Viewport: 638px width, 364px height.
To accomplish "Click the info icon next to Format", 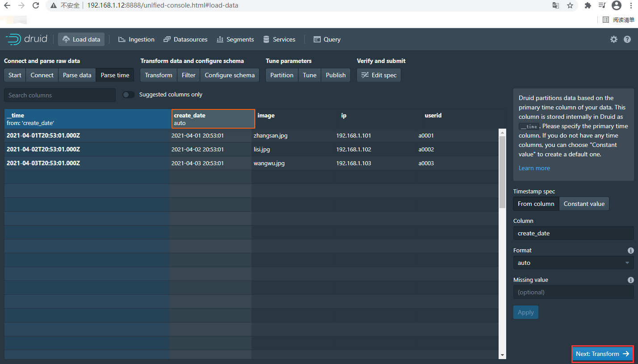I will tap(631, 251).
